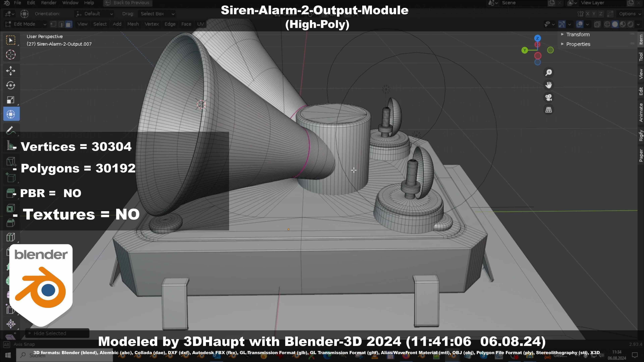Open the Window menu
The height and width of the screenshot is (362, 644).
(70, 3)
